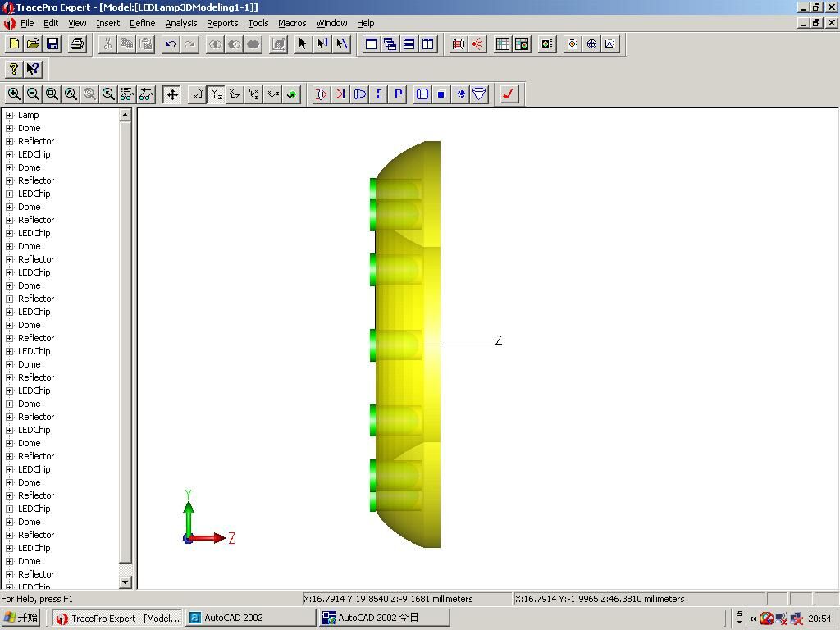This screenshot has height=630, width=840.
Task: Toggle the pressed YZ view button
Action: [x=217, y=94]
